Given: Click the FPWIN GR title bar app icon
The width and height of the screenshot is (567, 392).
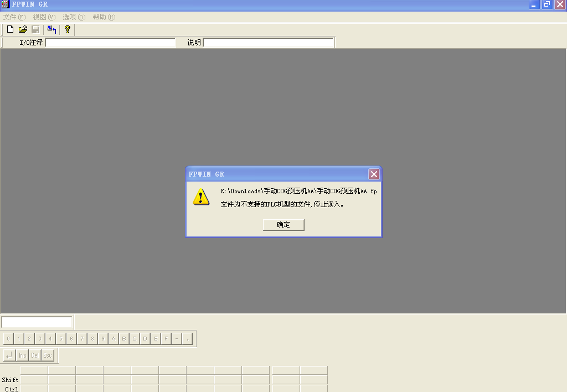Looking at the screenshot, I should [5, 4].
